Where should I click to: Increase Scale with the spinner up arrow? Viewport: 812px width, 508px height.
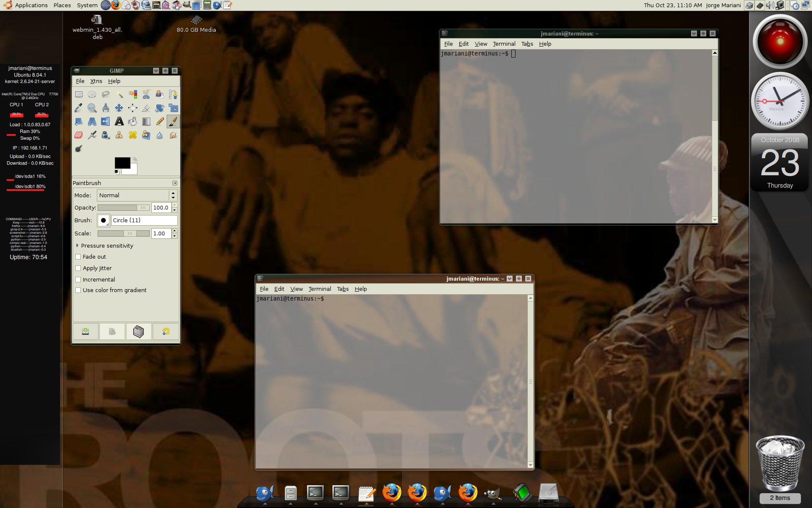click(x=175, y=231)
